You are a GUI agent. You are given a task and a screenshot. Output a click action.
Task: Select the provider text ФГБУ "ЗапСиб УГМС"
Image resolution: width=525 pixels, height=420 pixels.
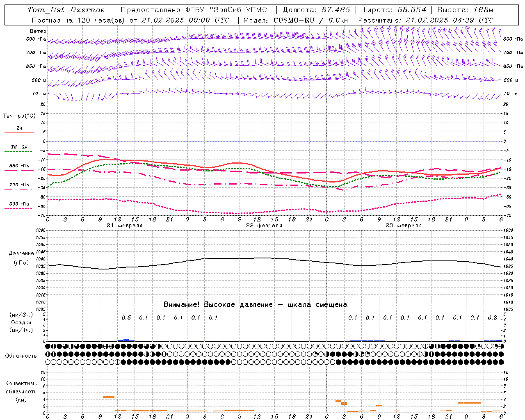(229, 10)
